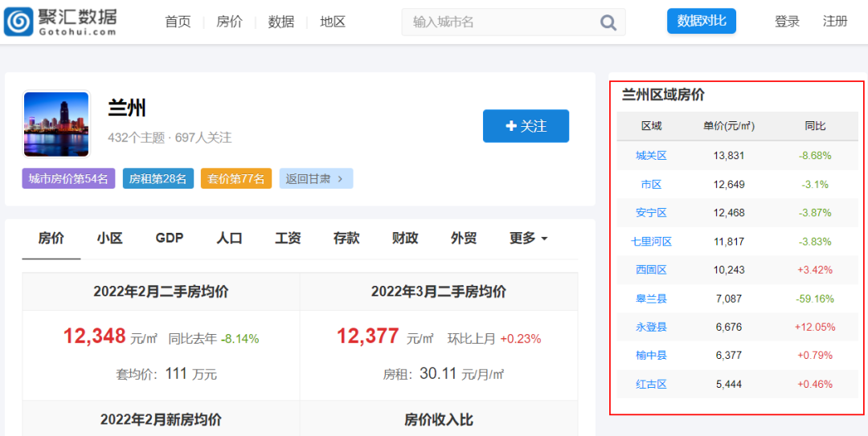Image resolution: width=868 pixels, height=436 pixels.
Task: Click the 2022年2月二手房均价 heading
Action: (161, 291)
